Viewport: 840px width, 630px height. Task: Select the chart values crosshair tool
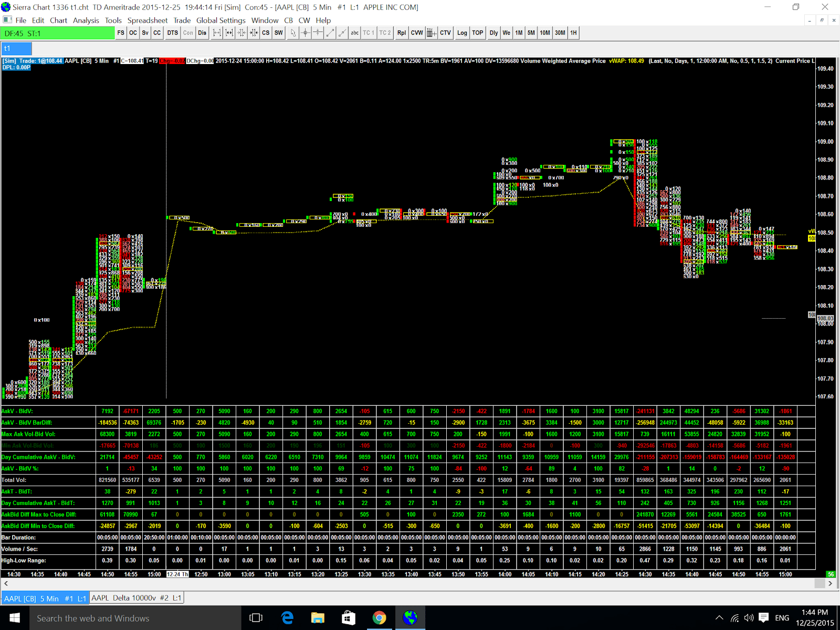coord(306,33)
